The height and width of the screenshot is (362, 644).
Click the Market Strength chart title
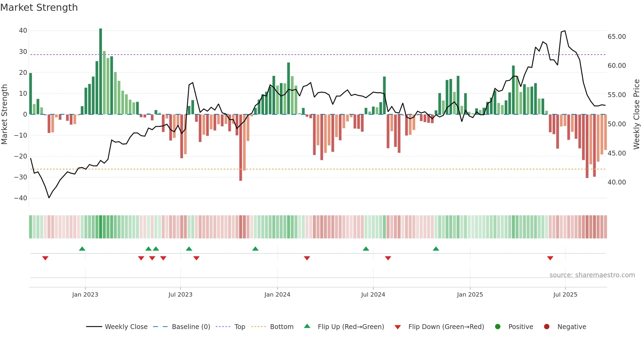pos(39,8)
